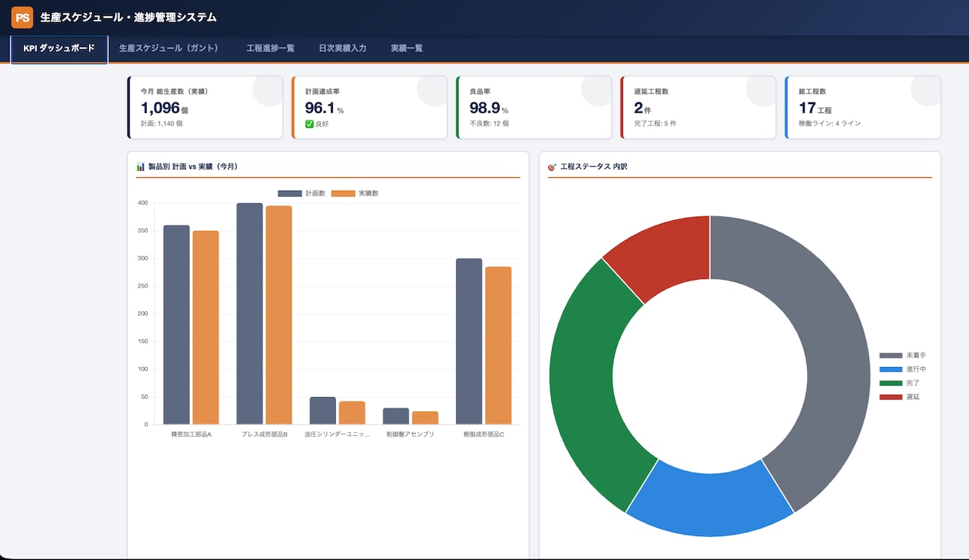Hide the 未着手 series via donut legend
Screen dimensions: 969x560
point(903,355)
